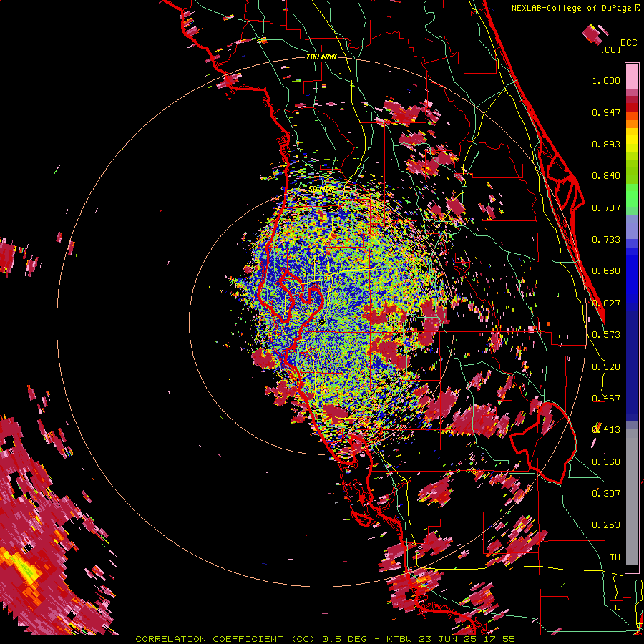Pick the lavender segment of the color bar
644x644 pixels.
click(x=632, y=227)
